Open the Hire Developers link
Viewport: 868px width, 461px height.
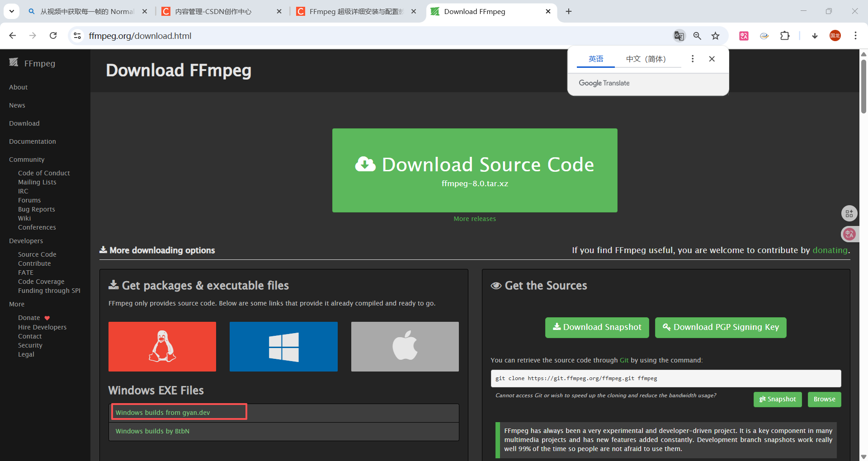click(42, 327)
